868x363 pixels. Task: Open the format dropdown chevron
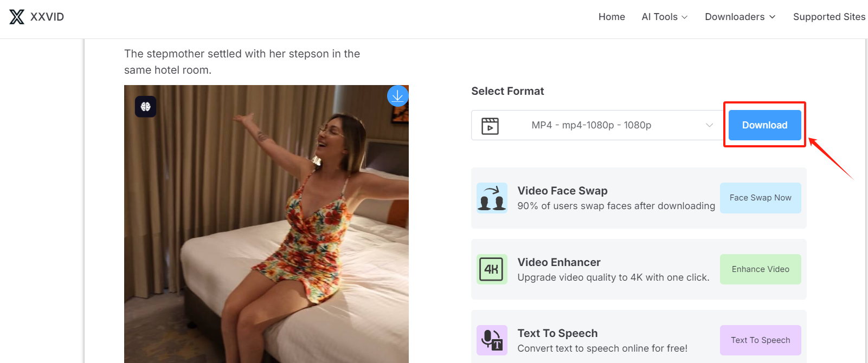[x=709, y=125]
